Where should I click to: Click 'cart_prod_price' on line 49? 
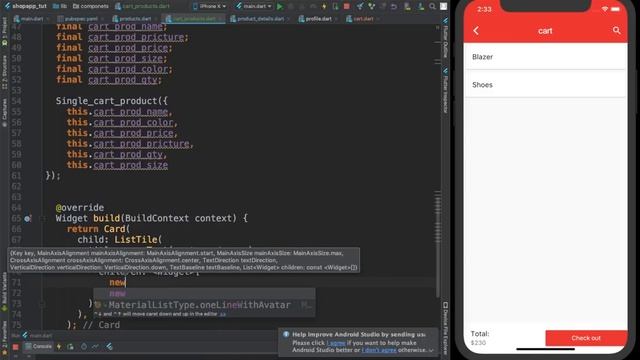[128, 48]
